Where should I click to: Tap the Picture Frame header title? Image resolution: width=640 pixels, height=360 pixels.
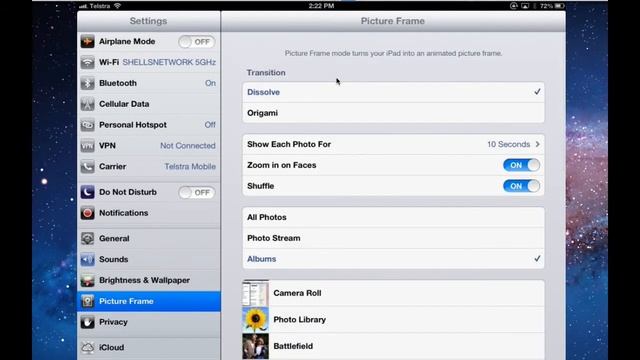click(393, 21)
